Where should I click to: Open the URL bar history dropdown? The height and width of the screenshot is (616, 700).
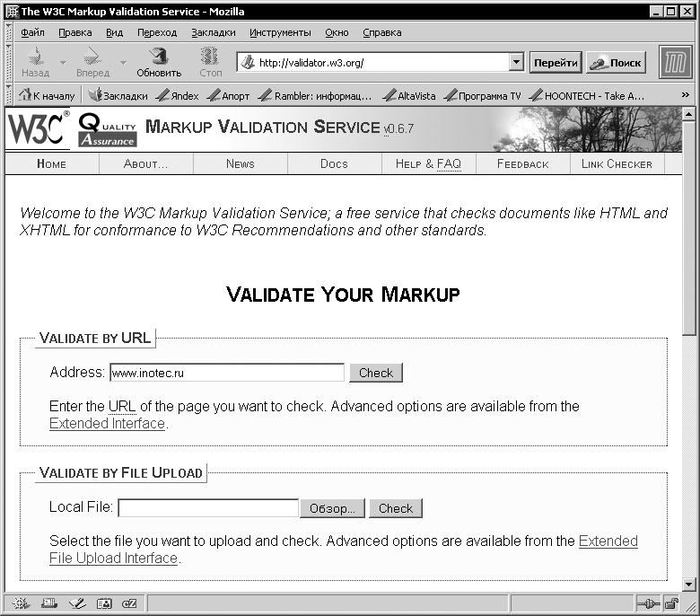[x=516, y=63]
